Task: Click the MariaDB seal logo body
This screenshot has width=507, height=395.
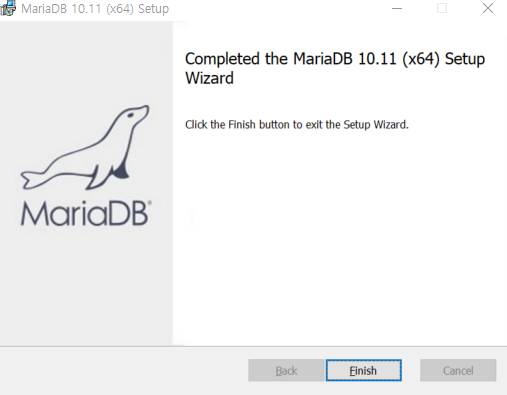Action: [x=85, y=148]
